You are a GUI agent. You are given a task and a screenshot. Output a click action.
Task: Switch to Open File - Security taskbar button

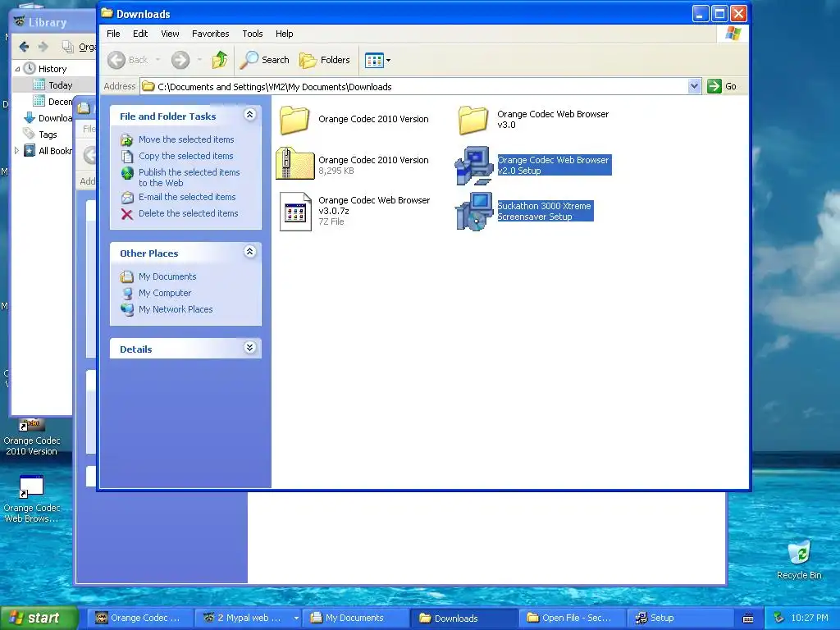click(571, 618)
